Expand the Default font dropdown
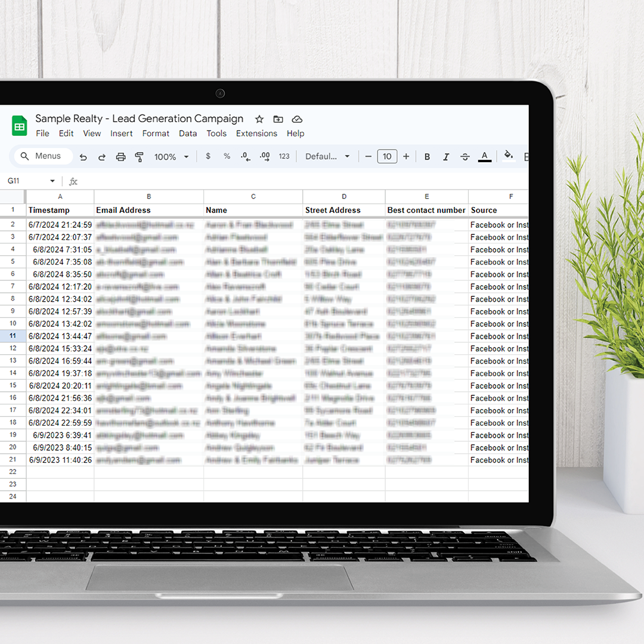 [x=327, y=156]
